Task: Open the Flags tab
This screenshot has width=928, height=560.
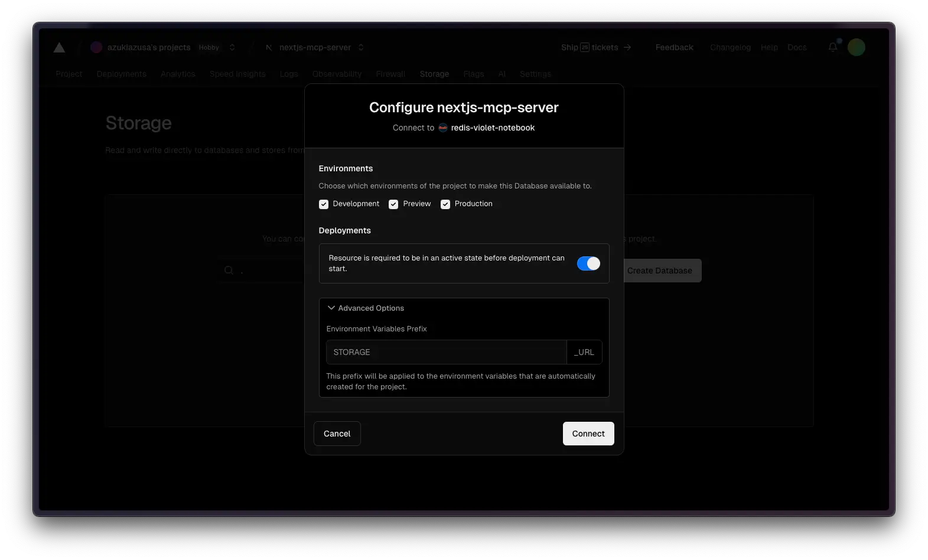Action: [474, 74]
